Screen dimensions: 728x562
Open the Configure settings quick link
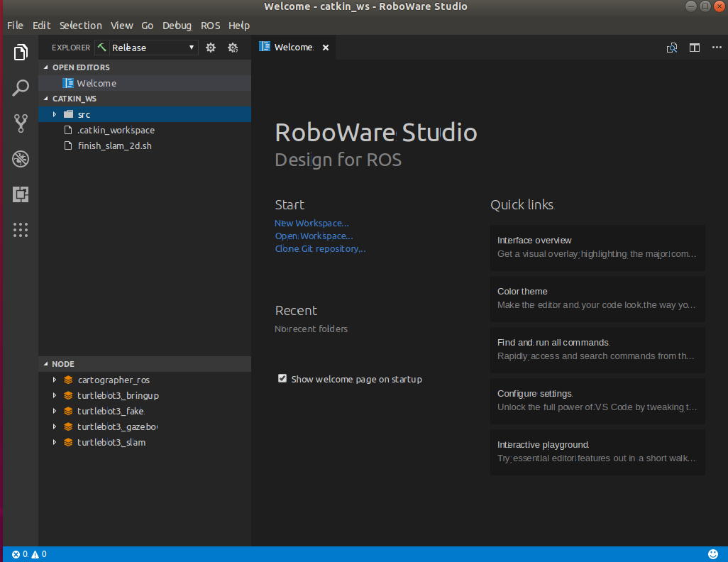tap(597, 401)
